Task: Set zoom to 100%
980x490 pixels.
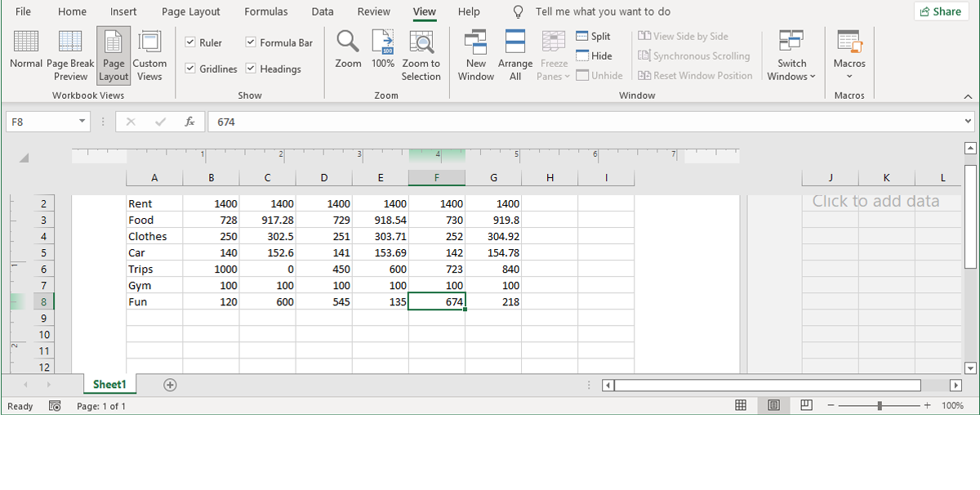Action: click(x=382, y=49)
